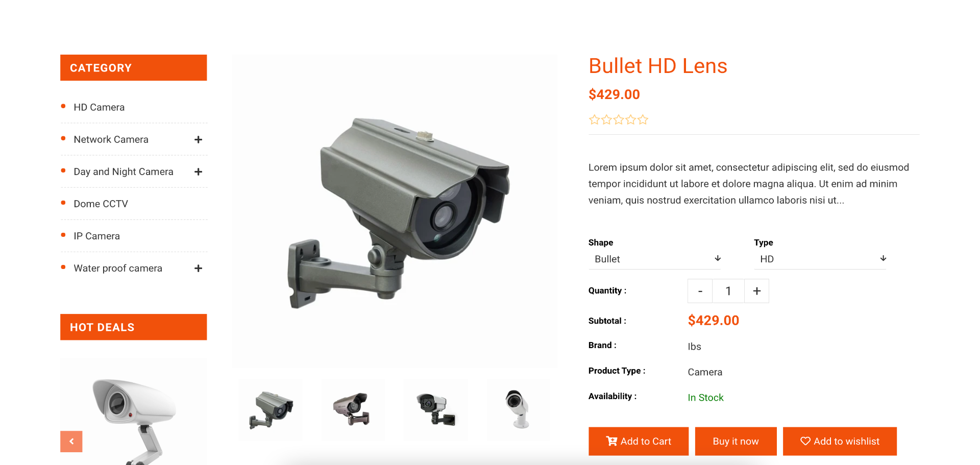The height and width of the screenshot is (465, 980).
Task: Expand Water proof camera plus icon
Action: [199, 268]
